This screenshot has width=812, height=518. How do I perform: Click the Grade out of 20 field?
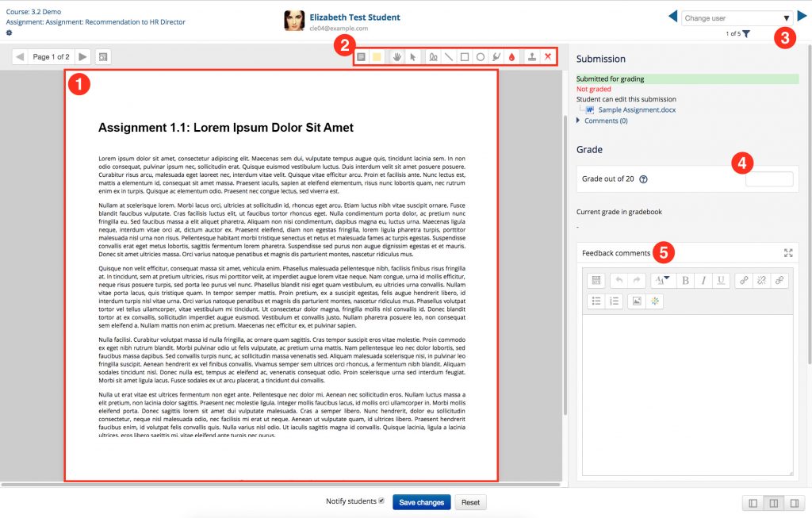768,179
